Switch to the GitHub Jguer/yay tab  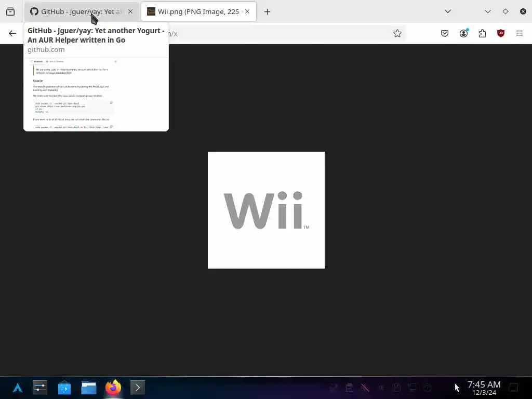coord(82,11)
